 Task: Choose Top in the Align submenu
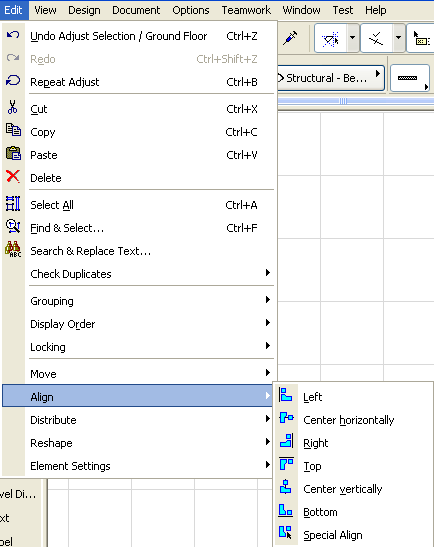(x=353, y=466)
